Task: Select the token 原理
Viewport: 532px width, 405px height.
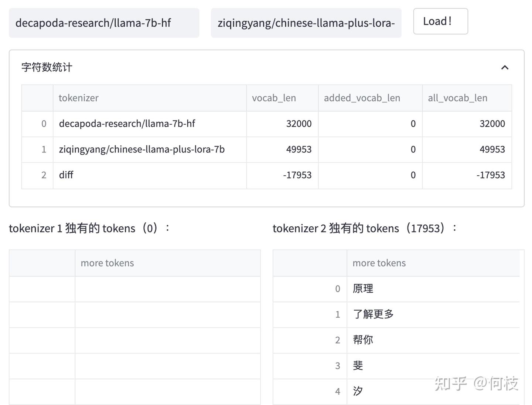Action: 433,289
